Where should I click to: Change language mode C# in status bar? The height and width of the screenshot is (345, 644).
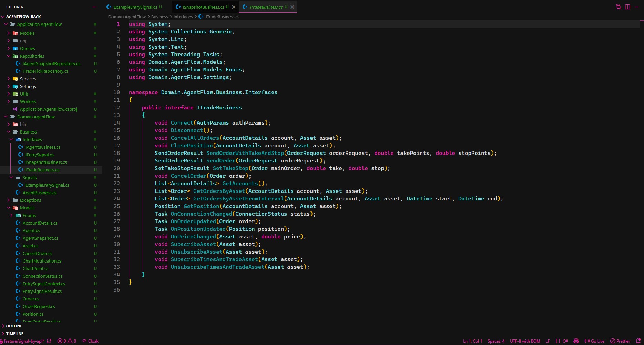tap(565, 341)
